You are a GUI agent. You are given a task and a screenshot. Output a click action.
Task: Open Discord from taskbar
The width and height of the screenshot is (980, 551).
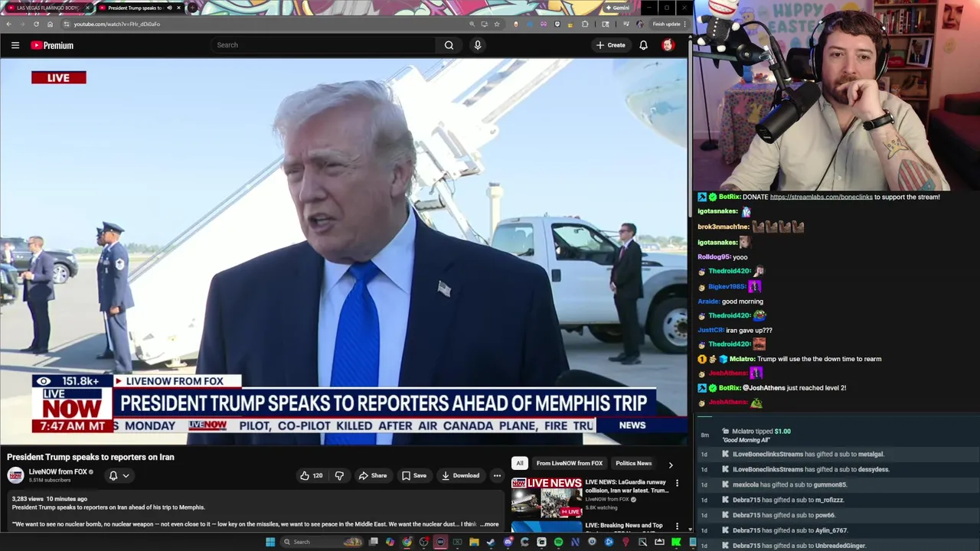coord(508,542)
